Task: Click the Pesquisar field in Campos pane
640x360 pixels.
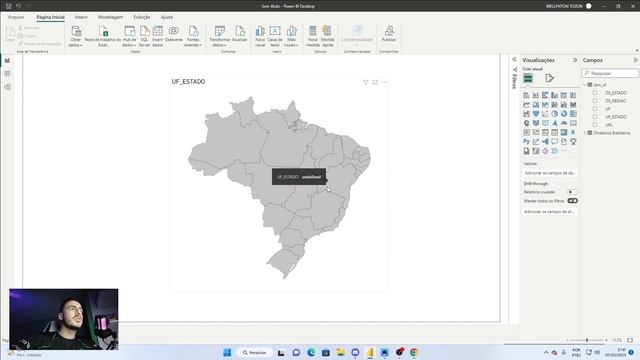Action: coord(610,73)
